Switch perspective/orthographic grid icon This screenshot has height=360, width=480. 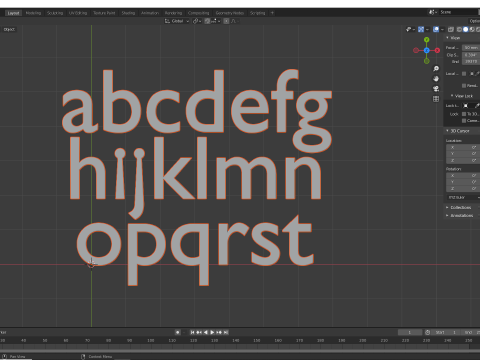pos(436,99)
